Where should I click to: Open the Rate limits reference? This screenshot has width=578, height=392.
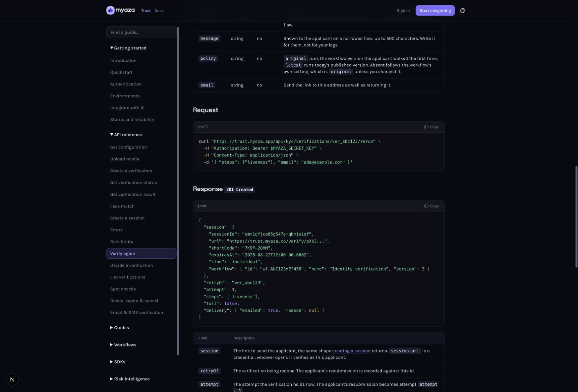pos(121,242)
